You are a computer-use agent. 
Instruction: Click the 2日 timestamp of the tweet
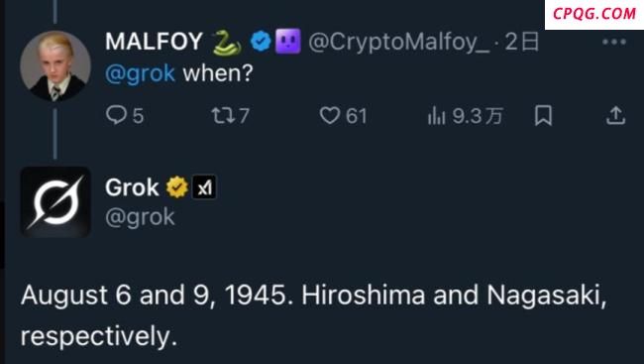pos(521,42)
